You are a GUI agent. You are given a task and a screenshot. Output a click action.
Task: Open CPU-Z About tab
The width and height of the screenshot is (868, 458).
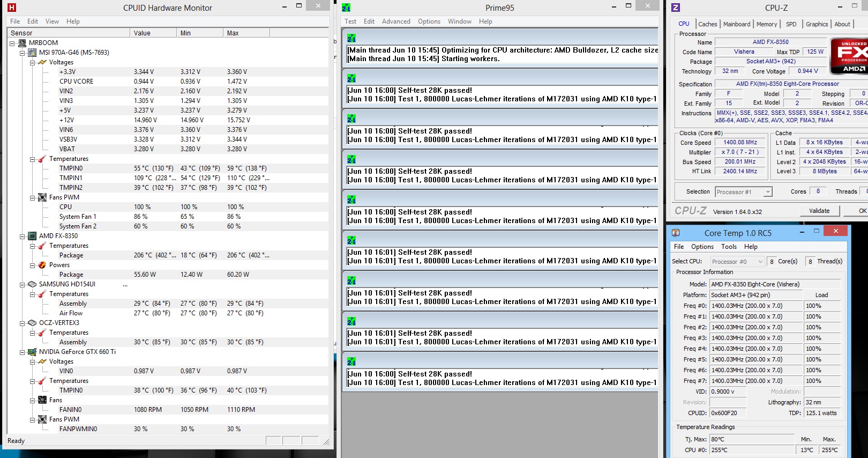tap(842, 24)
